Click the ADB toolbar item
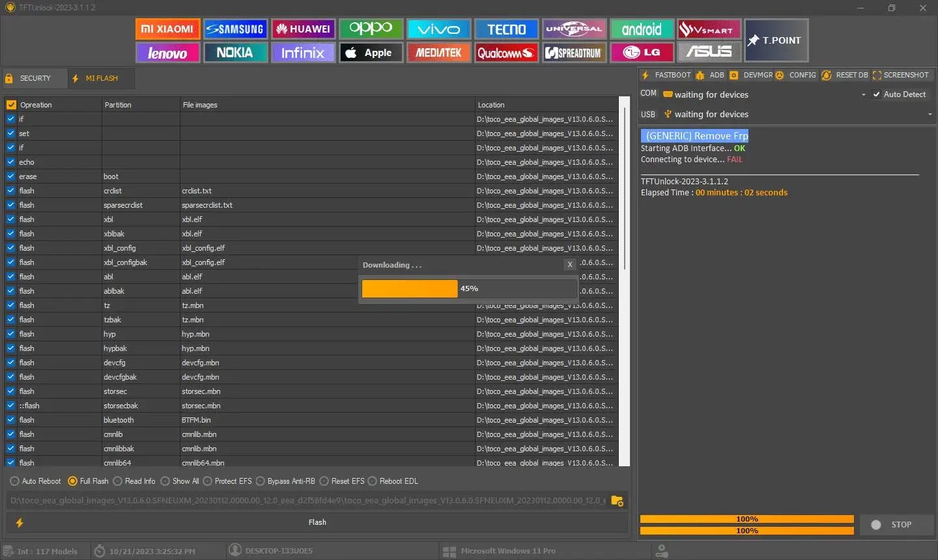938x560 pixels. pos(709,75)
